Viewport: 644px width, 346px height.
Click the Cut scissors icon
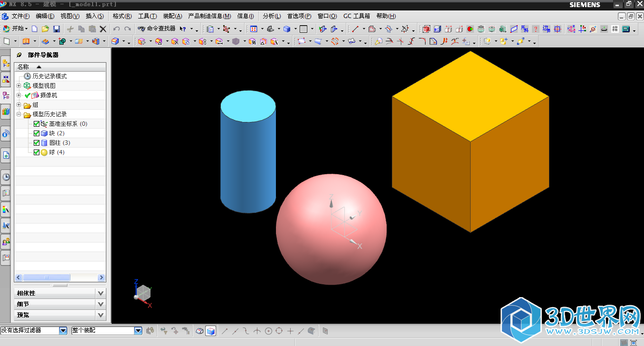coord(70,29)
